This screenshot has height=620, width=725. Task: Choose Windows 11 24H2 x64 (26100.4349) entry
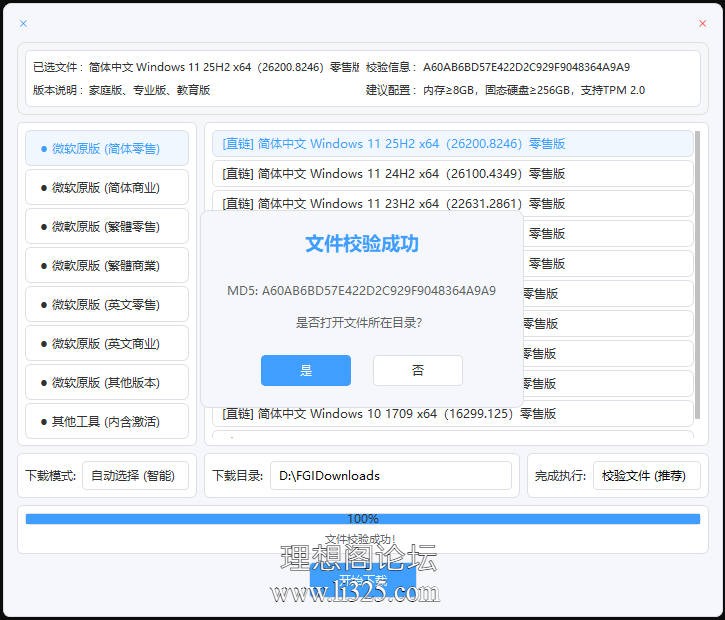coord(453,174)
